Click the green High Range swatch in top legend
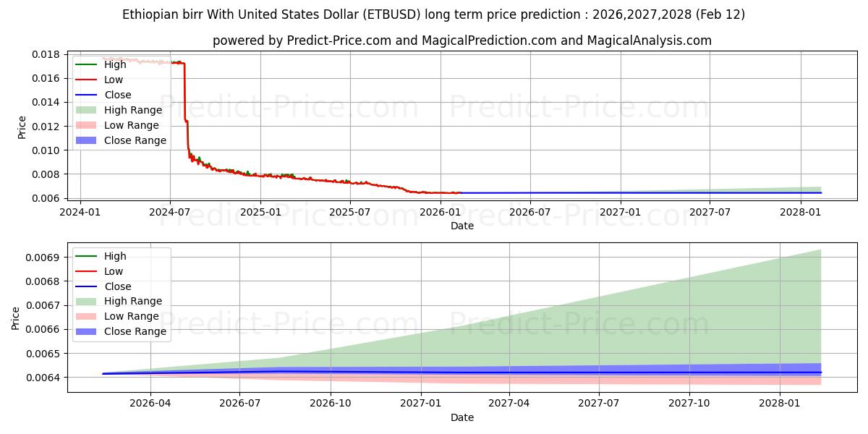 click(87, 110)
